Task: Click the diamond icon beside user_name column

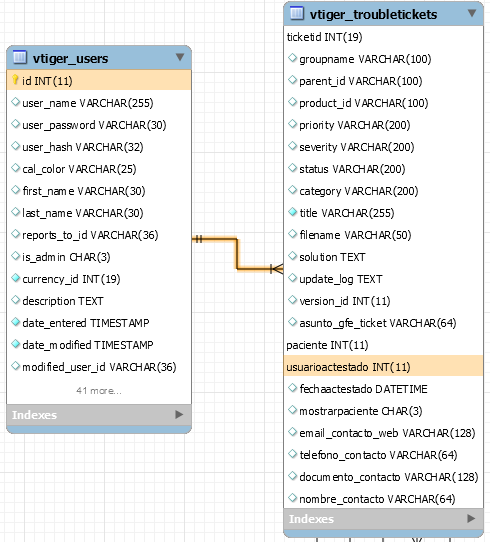Action: pos(16,102)
